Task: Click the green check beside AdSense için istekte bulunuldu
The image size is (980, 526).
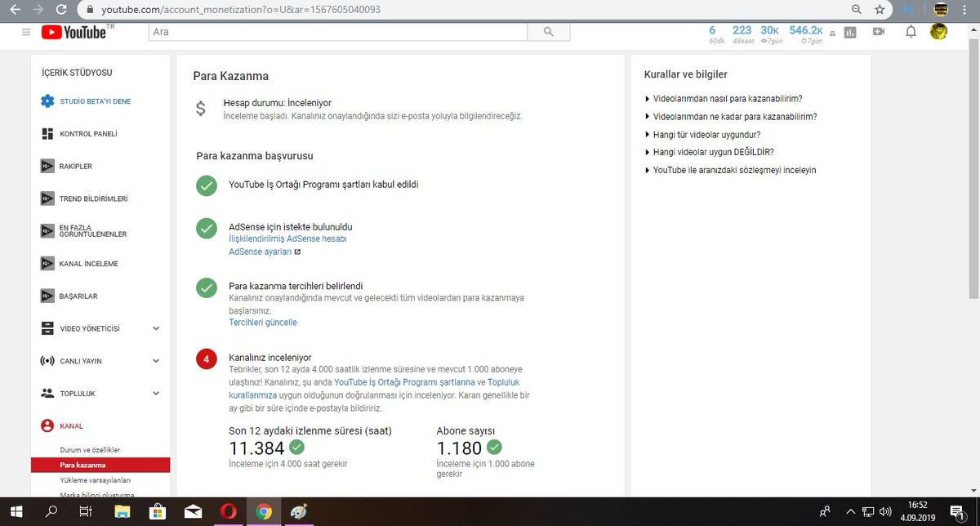Action: tap(207, 229)
